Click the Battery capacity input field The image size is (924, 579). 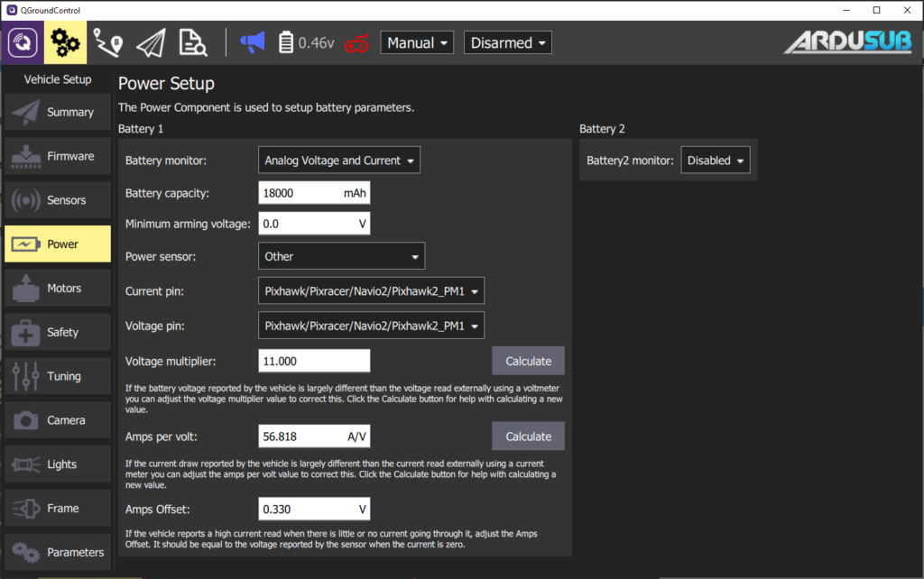tap(313, 192)
